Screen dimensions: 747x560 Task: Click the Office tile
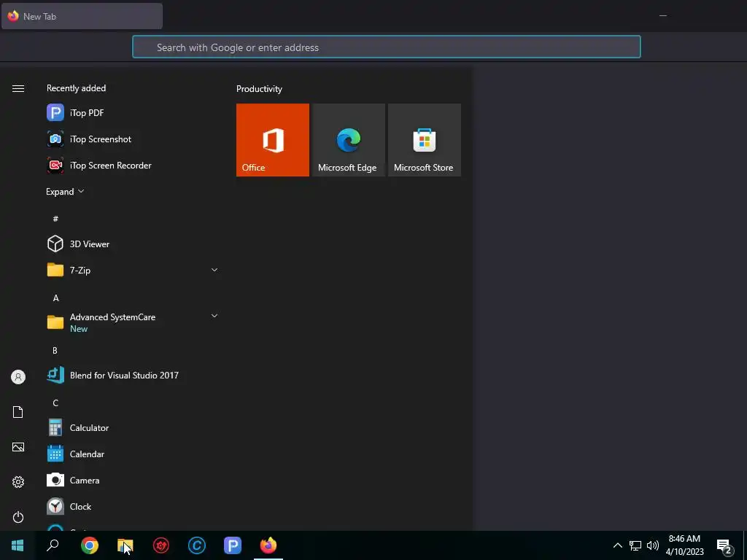coord(273,140)
